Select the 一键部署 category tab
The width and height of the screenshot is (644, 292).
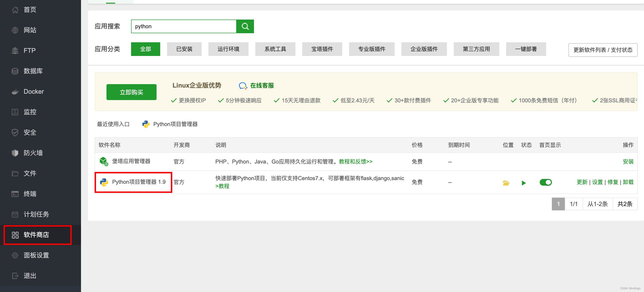coord(526,49)
